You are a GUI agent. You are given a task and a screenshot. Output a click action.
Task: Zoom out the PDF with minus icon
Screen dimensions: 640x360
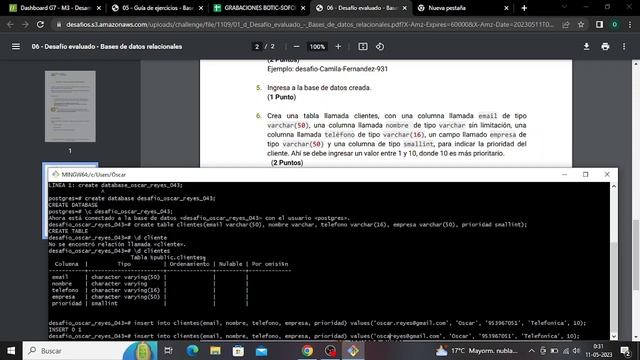pos(296,47)
